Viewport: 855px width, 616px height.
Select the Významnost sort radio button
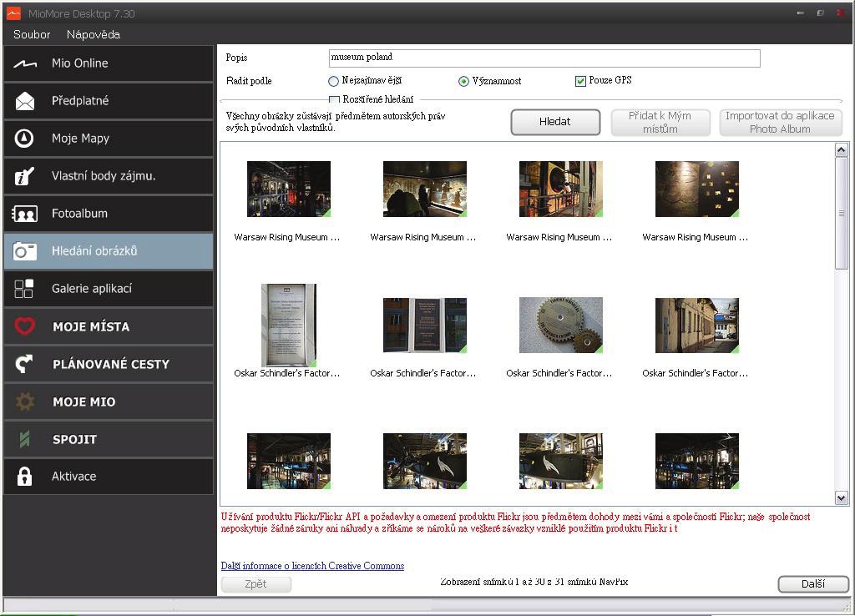tap(463, 81)
